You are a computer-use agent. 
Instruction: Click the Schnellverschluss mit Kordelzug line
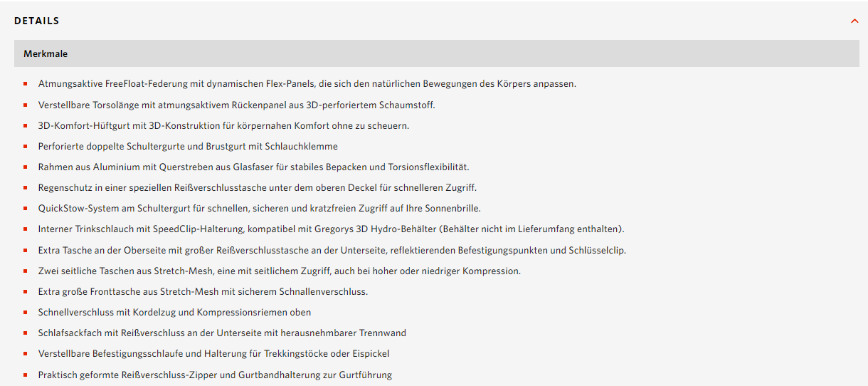tap(174, 313)
